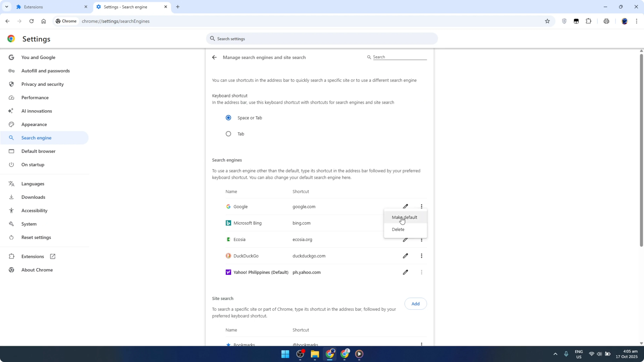The width and height of the screenshot is (644, 362).
Task: Open the clock and date panel
Action: click(626, 354)
